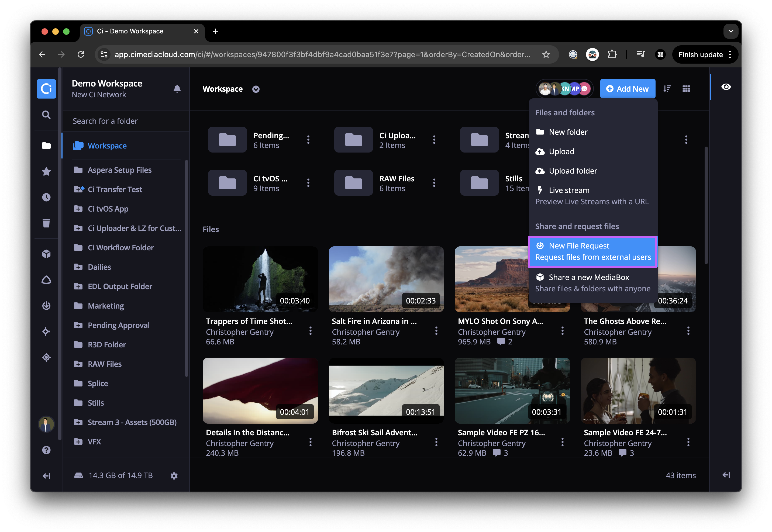Open sorting options with the sort icon
Viewport: 772px width, 532px height.
click(667, 89)
